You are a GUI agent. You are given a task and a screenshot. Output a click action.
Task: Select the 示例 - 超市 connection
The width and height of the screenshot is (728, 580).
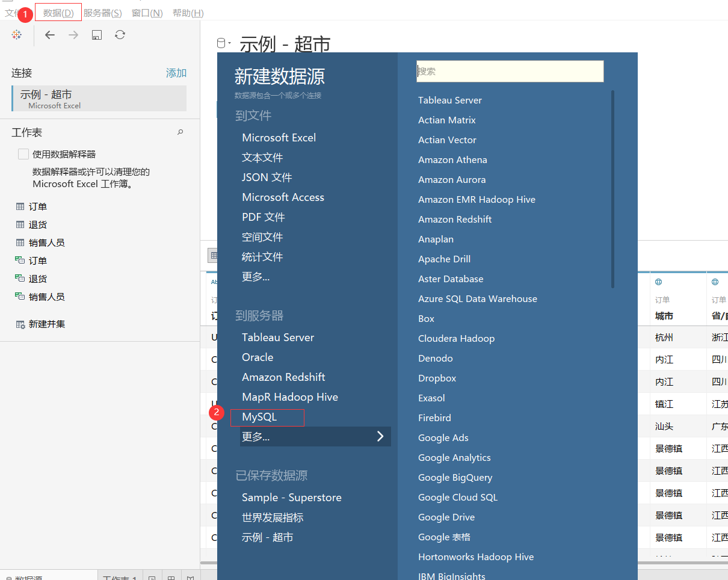tap(99, 98)
